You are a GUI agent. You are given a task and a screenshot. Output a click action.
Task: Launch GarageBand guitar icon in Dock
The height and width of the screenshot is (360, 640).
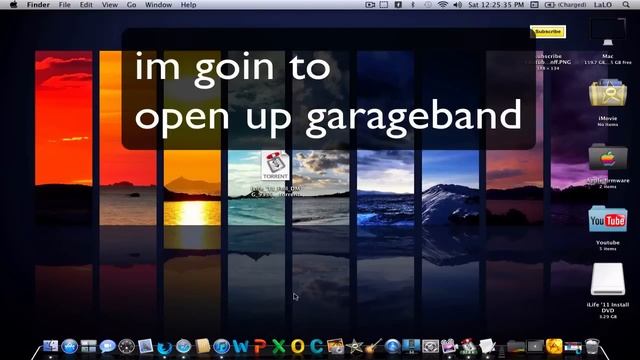(373, 347)
